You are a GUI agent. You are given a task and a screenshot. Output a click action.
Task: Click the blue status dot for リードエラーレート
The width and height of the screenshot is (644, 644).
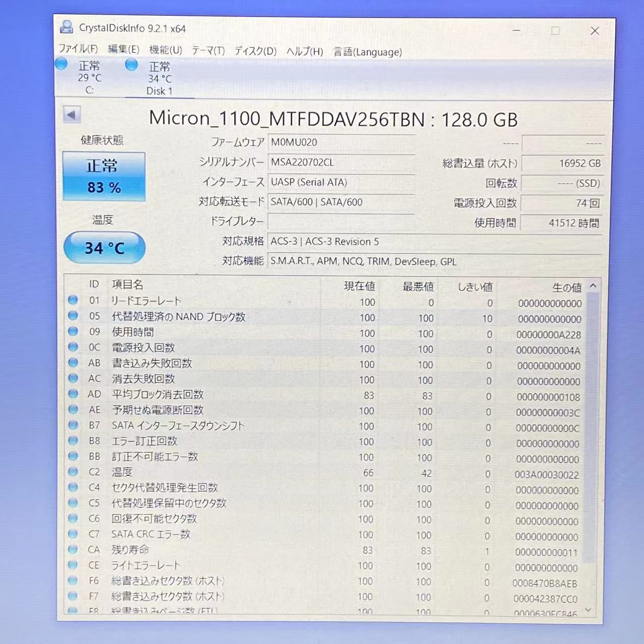[73, 301]
